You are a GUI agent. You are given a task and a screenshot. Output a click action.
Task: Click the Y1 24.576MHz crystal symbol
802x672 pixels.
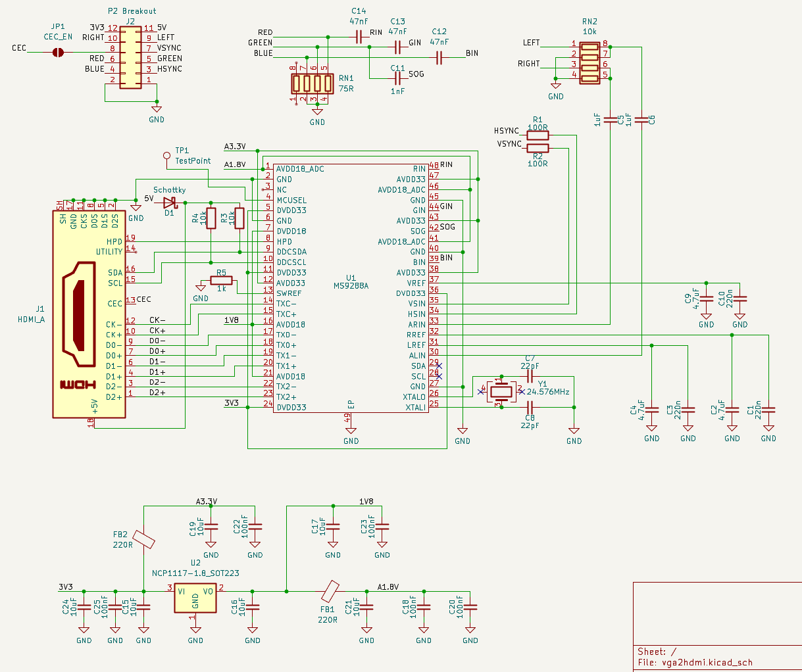coord(501,392)
